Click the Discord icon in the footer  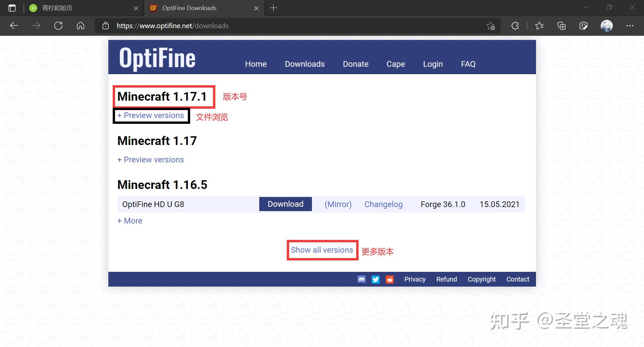click(x=361, y=279)
